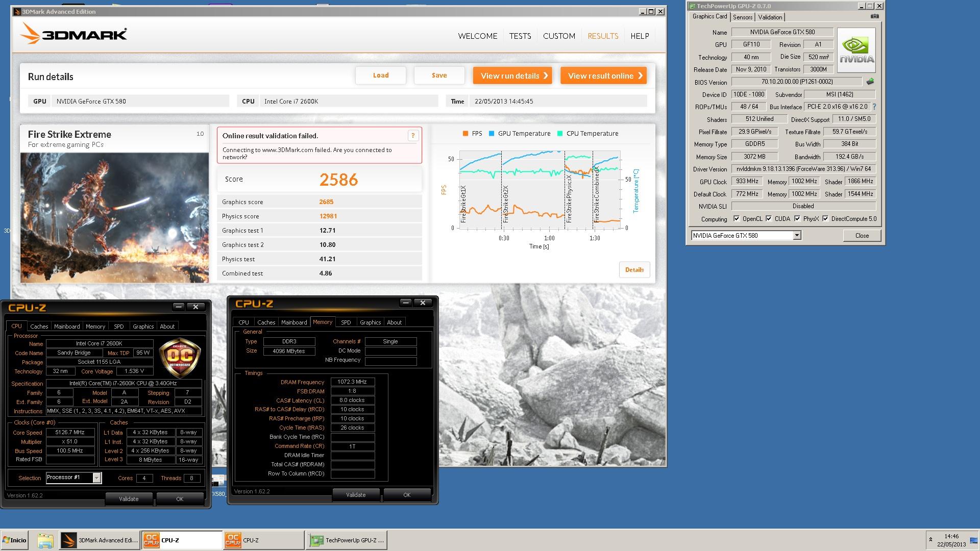Click the NVIDIA logo in GPU-Z
Image resolution: width=980 pixels, height=551 pixels.
point(857,51)
